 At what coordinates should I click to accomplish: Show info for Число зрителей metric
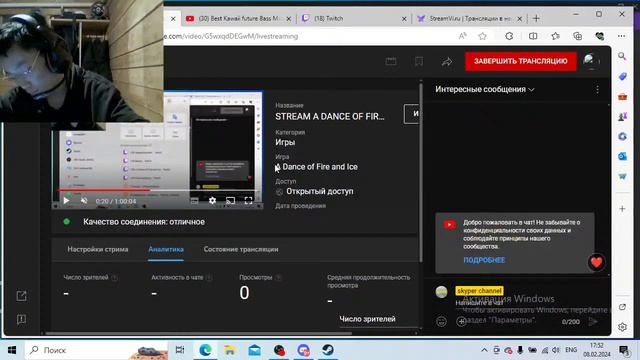point(114,278)
